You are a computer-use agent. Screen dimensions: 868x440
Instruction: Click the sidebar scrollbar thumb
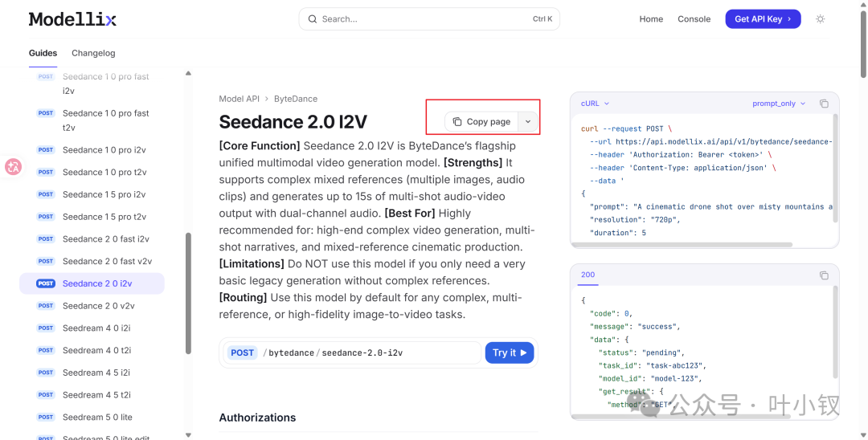click(x=188, y=293)
